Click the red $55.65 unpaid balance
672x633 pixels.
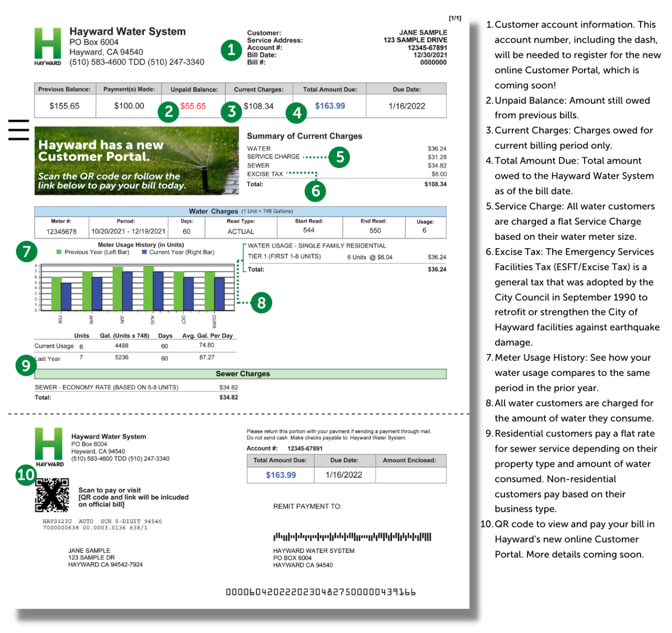pyautogui.click(x=193, y=106)
